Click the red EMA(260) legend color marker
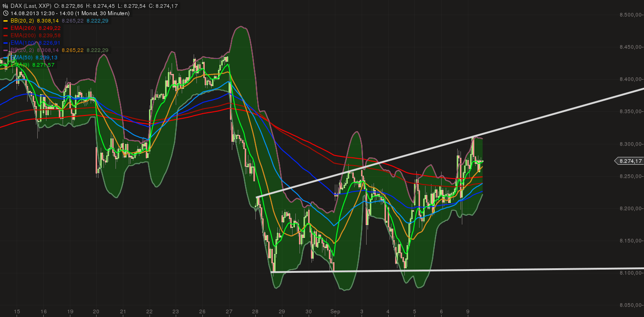This screenshot has width=644, height=317. (x=6, y=28)
